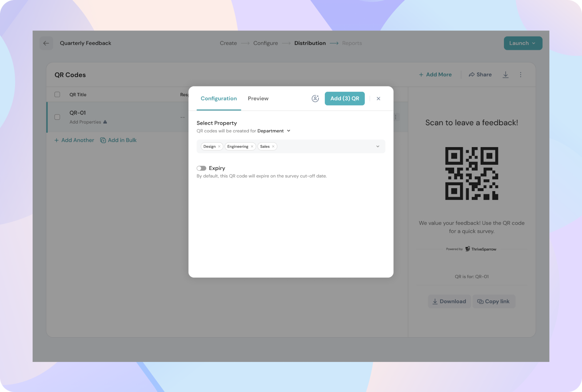Click the Copy link button
Viewport: 582px width, 392px height.
point(494,301)
